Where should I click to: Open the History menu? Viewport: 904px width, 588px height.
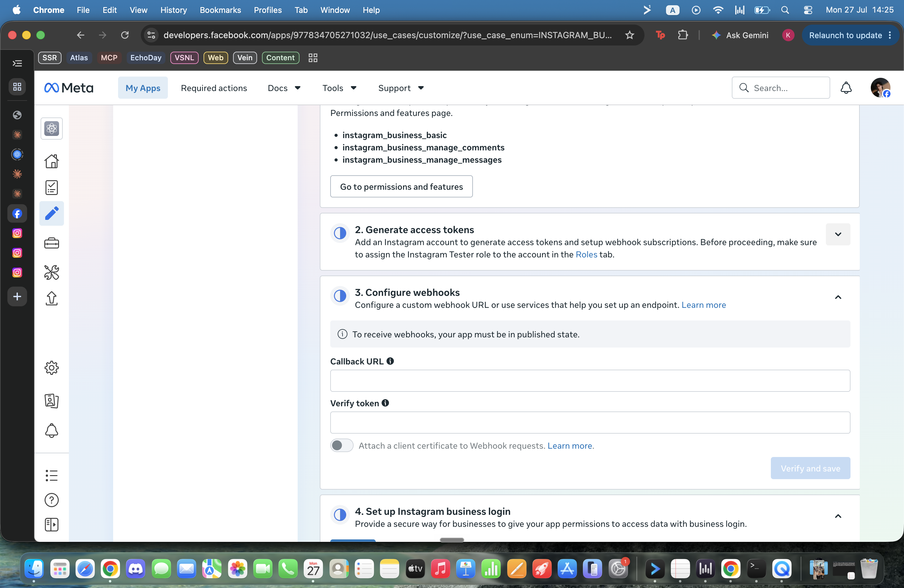(173, 10)
